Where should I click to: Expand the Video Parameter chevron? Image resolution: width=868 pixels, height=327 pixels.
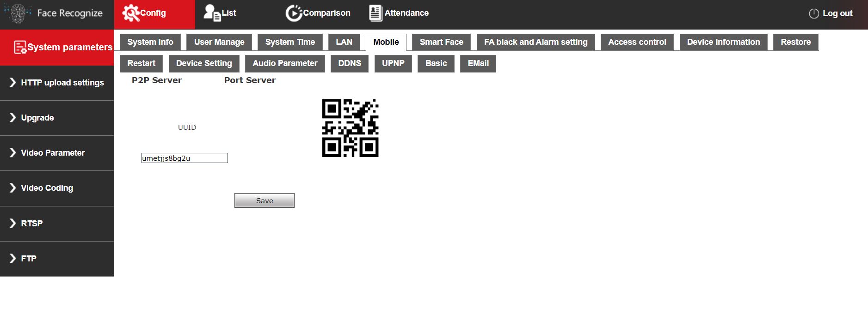click(13, 152)
